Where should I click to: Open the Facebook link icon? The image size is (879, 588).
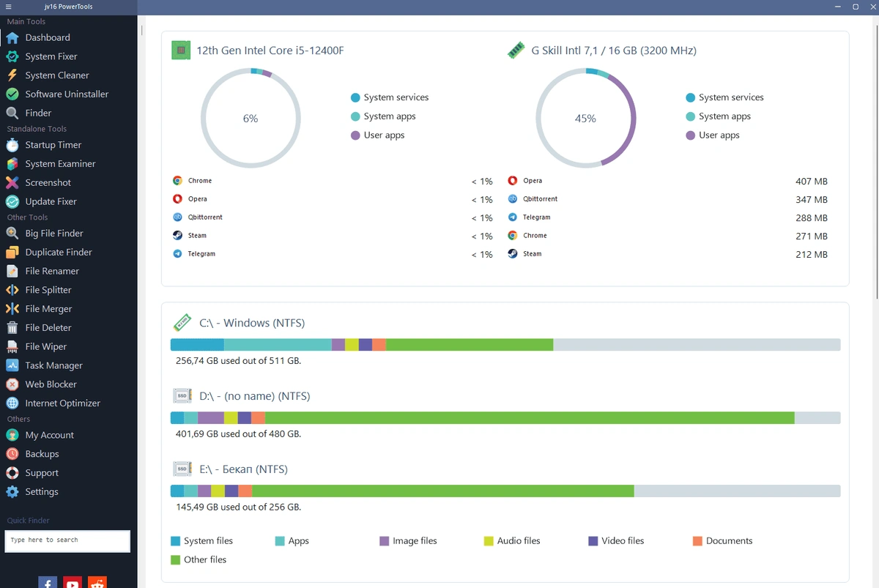[x=48, y=583]
